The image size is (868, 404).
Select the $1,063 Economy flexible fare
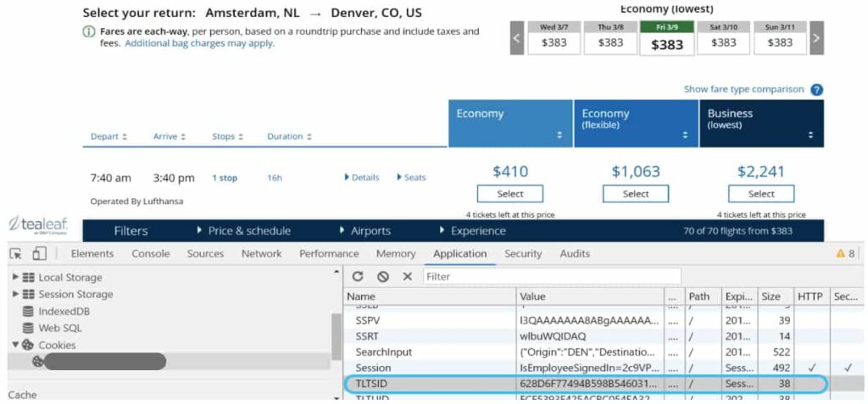(x=636, y=194)
